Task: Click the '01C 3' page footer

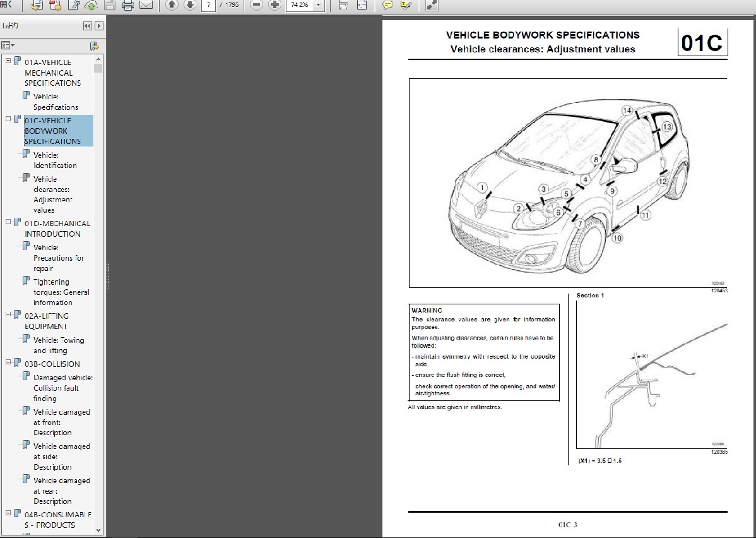Action: click(567, 525)
